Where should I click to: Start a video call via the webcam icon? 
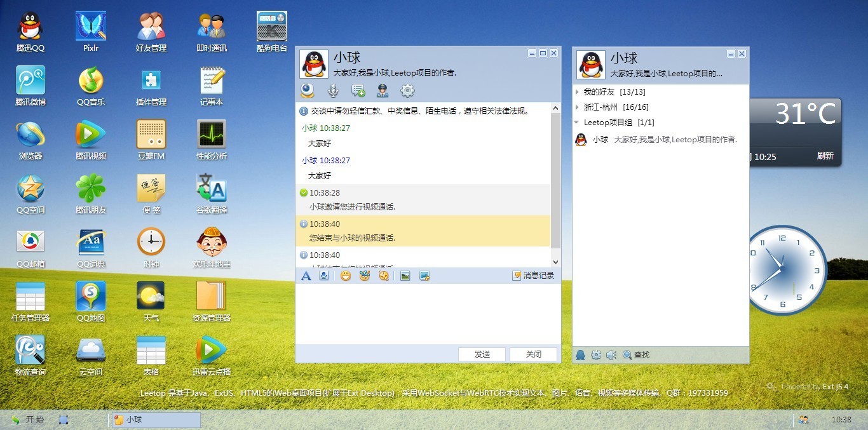coord(308,91)
